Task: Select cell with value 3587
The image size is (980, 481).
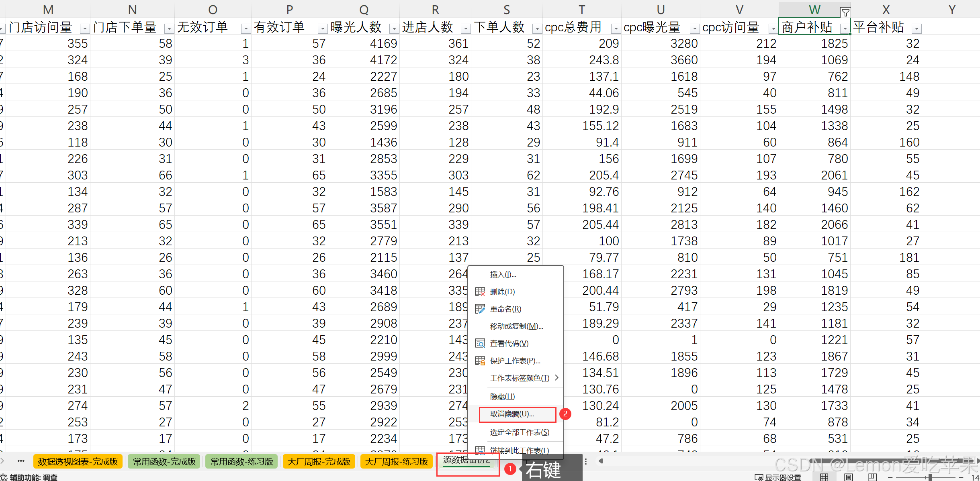Action: tap(364, 208)
